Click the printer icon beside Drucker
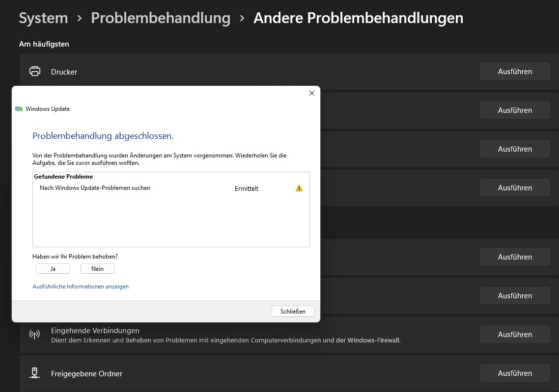Viewport: 559px width, 392px height. 34,71
